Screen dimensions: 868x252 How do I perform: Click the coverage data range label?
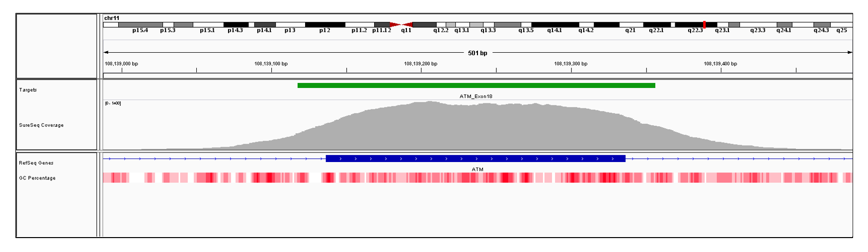[x=113, y=103]
